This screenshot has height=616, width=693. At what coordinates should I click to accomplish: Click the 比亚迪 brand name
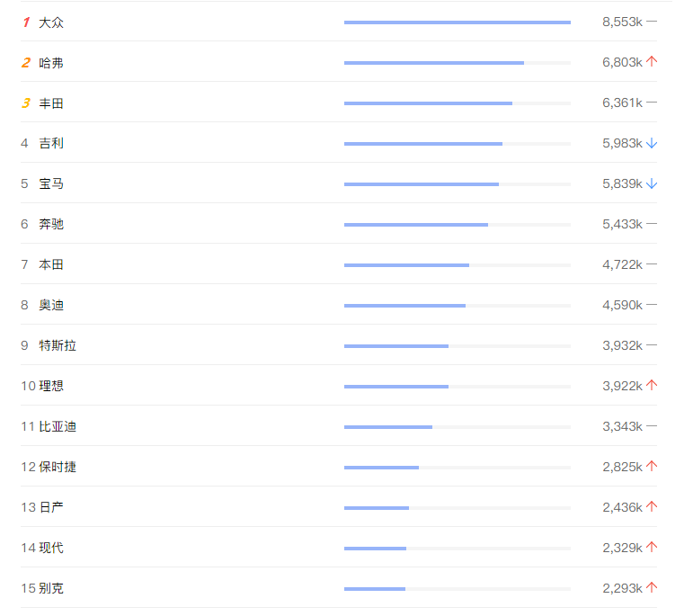(58, 426)
